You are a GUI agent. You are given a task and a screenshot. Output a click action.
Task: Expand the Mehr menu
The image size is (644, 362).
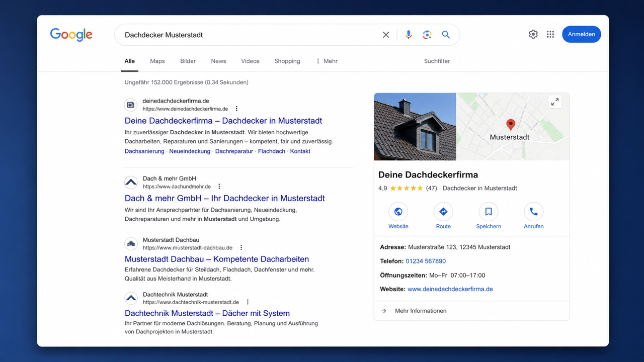[x=327, y=61]
